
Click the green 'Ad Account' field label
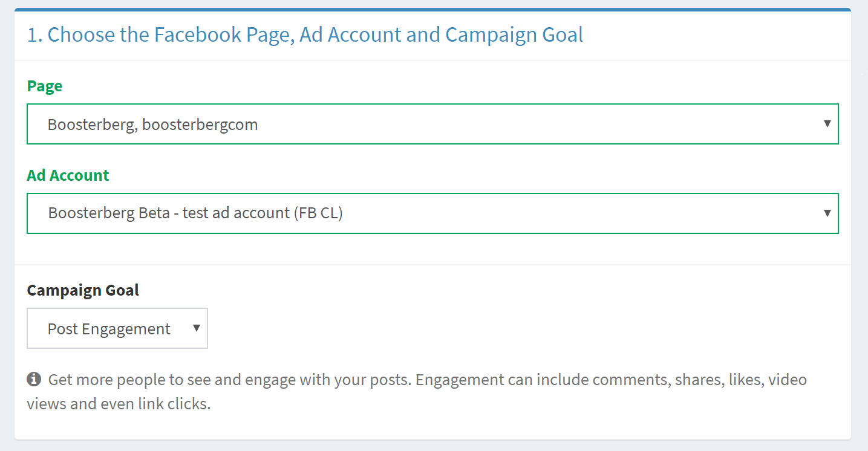coord(68,175)
